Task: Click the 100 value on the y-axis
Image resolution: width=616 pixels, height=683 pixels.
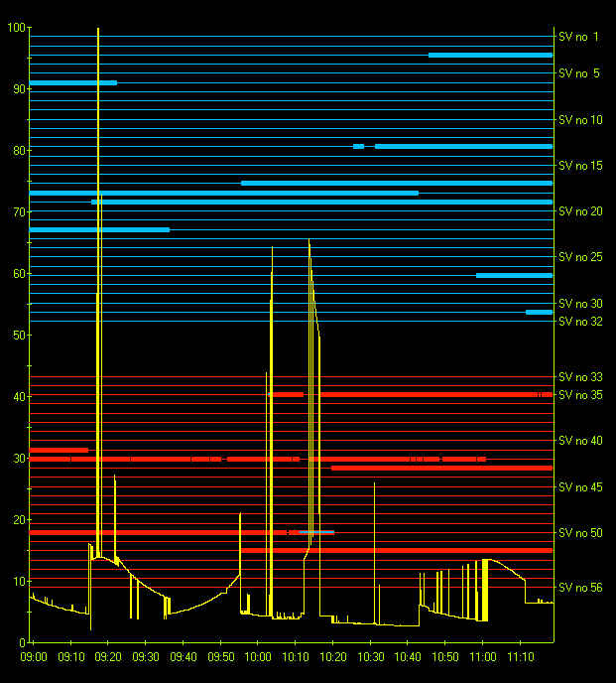Action: click(14, 28)
